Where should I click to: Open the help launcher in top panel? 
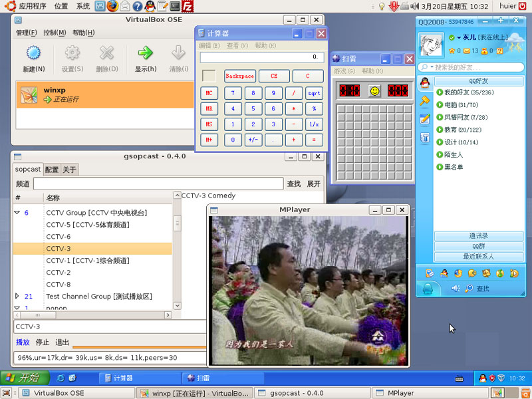[x=138, y=6]
